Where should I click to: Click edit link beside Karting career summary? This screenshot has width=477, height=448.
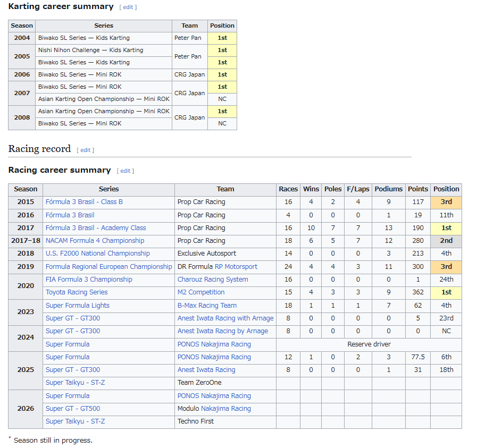pyautogui.click(x=128, y=7)
